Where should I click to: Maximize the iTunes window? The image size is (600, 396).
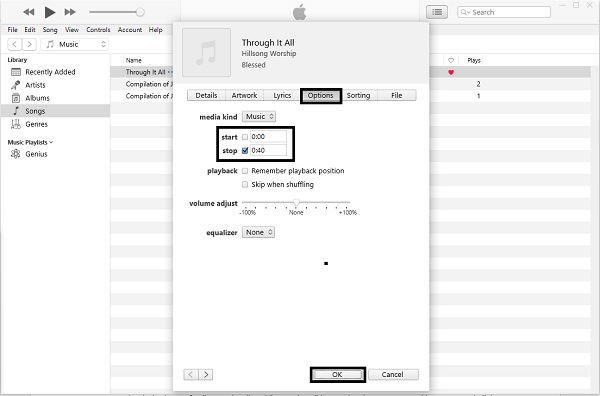[576, 5]
